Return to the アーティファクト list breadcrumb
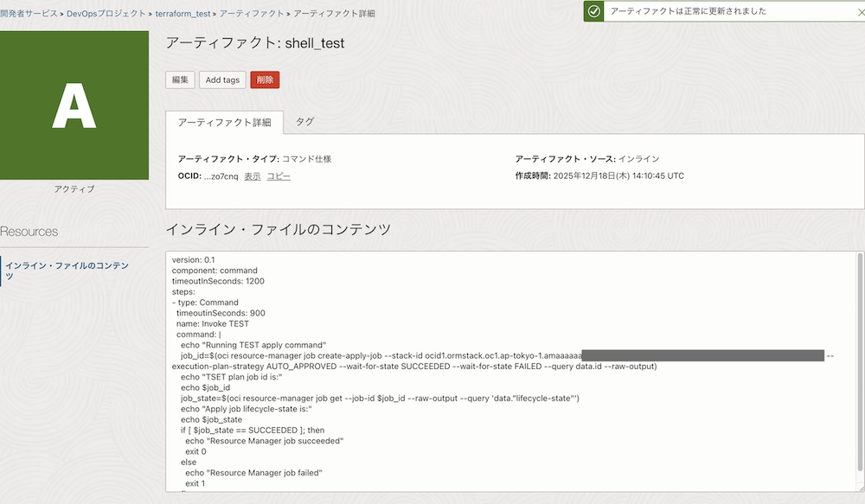The height and width of the screenshot is (504, 865). [x=253, y=15]
